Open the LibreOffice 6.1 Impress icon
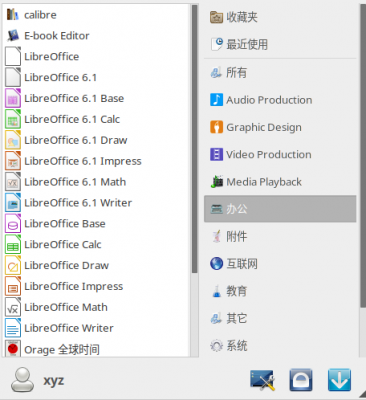This screenshot has width=366, height=400. pyautogui.click(x=13, y=161)
